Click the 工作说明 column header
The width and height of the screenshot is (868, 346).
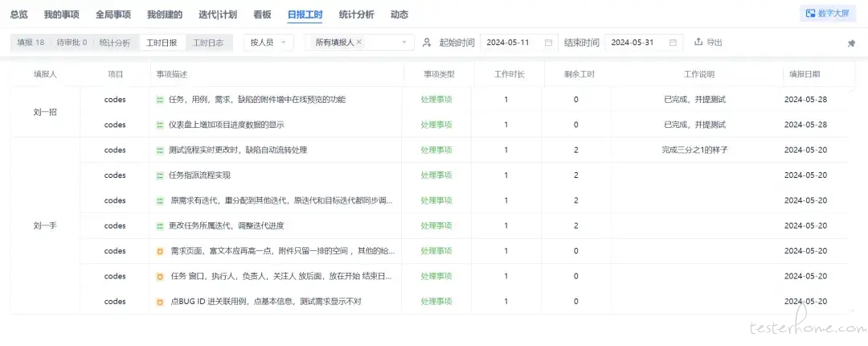(x=698, y=74)
